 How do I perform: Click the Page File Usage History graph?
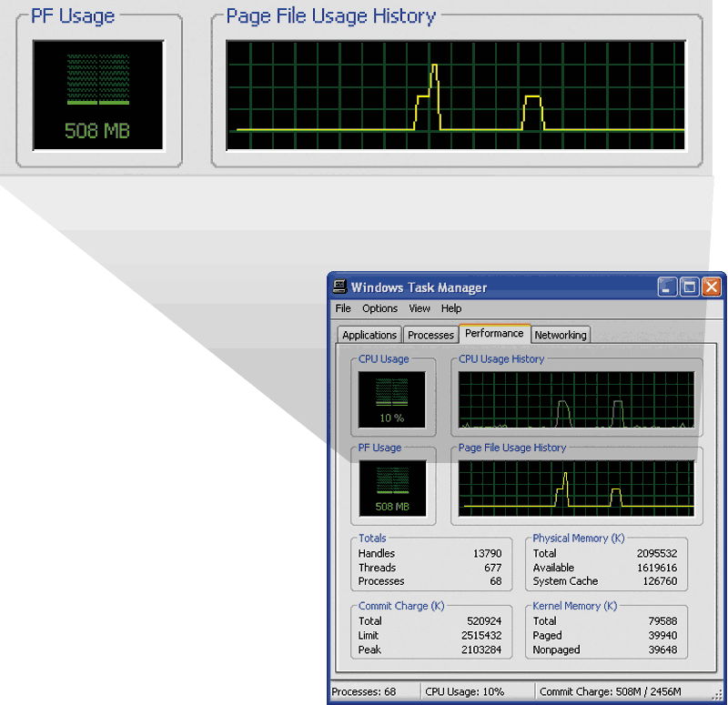575,483
